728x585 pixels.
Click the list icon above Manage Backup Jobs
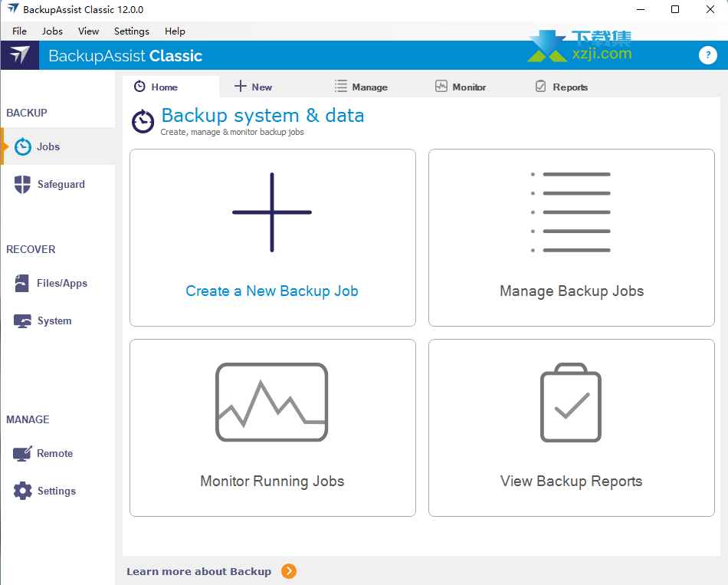pyautogui.click(x=571, y=212)
